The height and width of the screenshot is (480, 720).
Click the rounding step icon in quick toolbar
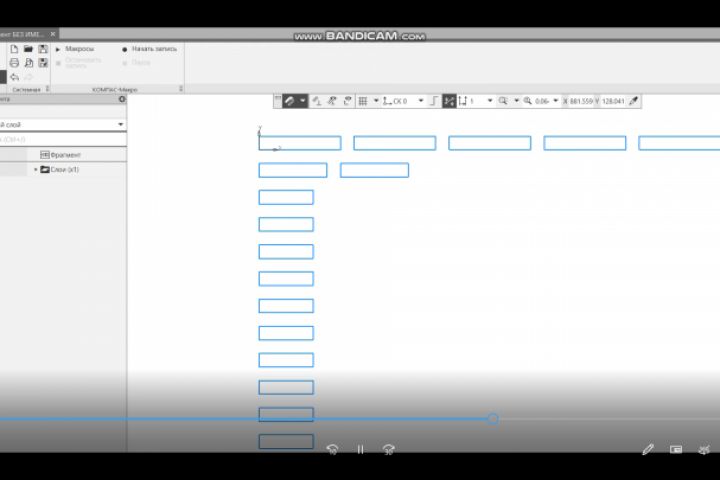tap(433, 101)
